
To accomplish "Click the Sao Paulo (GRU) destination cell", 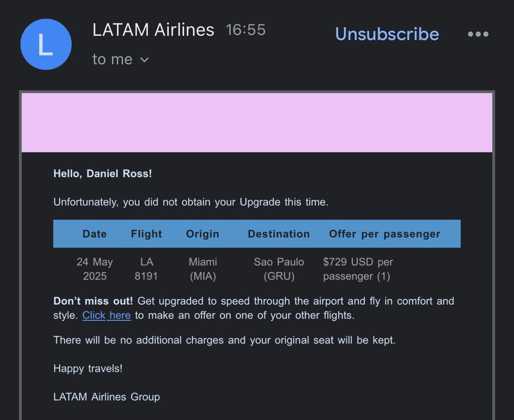I will point(279,269).
